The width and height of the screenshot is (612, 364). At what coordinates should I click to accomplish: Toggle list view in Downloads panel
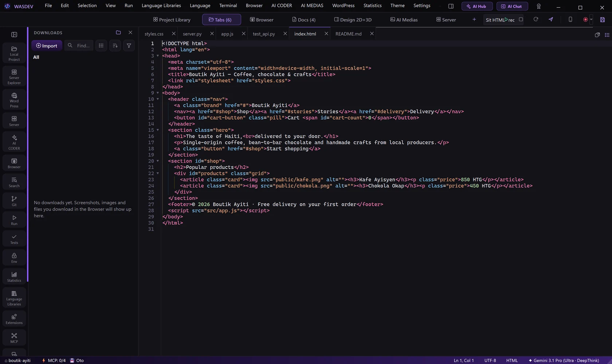tap(101, 45)
